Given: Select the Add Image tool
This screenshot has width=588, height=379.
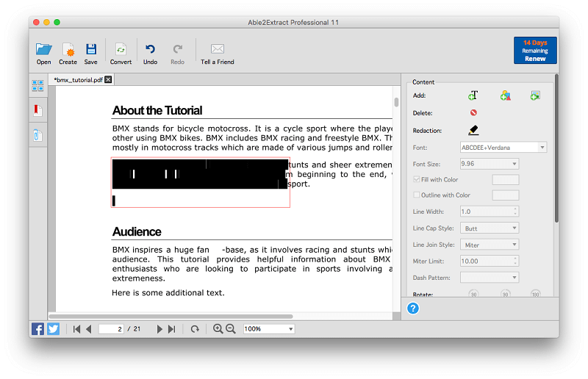Looking at the screenshot, I should (x=535, y=95).
